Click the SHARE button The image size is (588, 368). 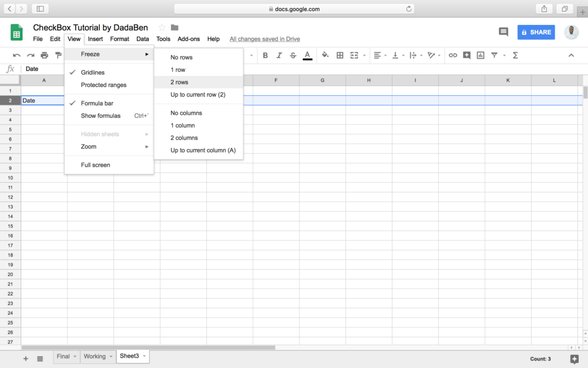tap(536, 32)
